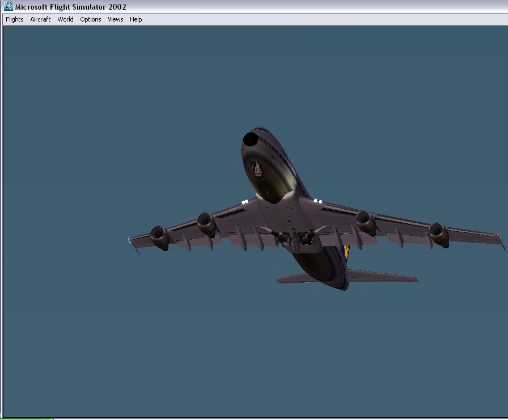Click the left inner engine under the wing
The image size is (508, 420).
tap(206, 224)
